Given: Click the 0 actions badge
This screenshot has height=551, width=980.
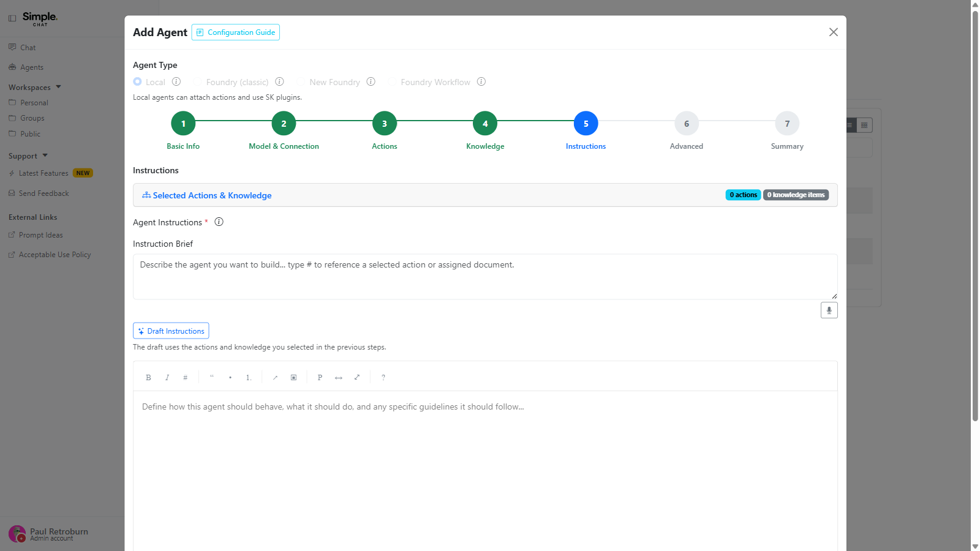Looking at the screenshot, I should click(743, 195).
